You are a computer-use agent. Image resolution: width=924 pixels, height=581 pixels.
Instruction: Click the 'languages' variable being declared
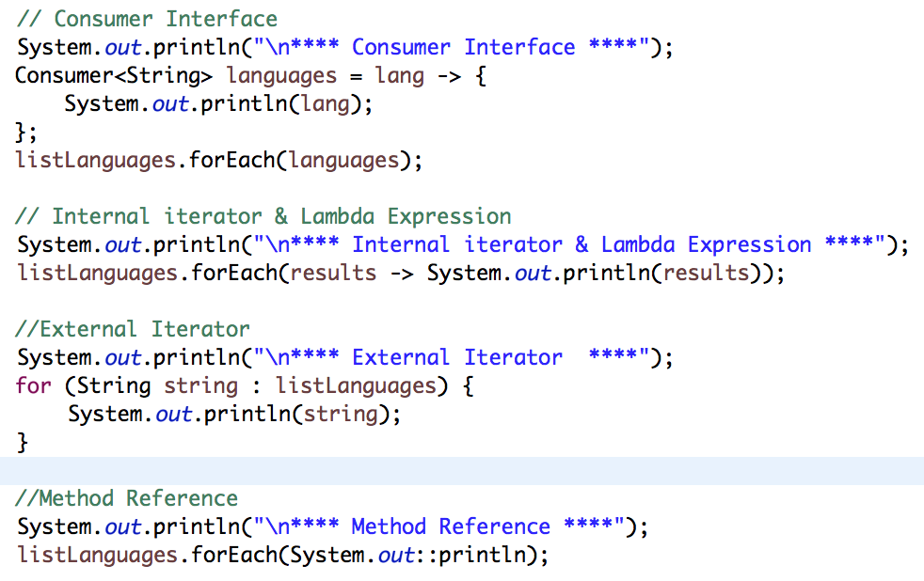pos(281,75)
